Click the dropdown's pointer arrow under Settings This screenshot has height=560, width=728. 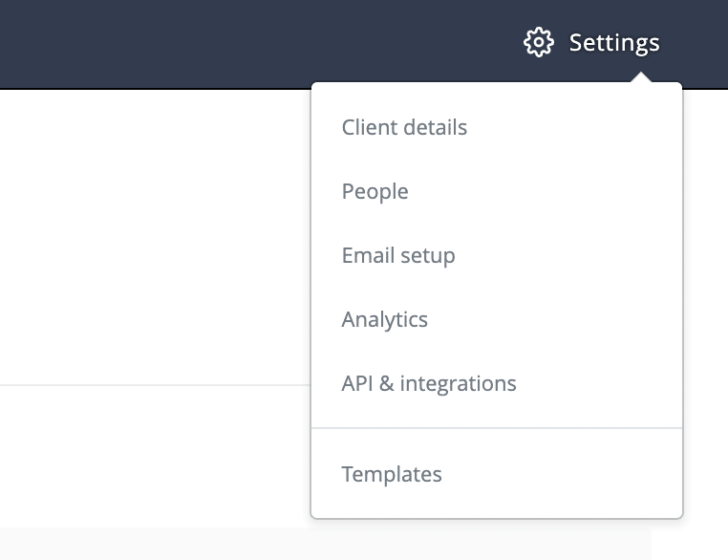(x=642, y=78)
